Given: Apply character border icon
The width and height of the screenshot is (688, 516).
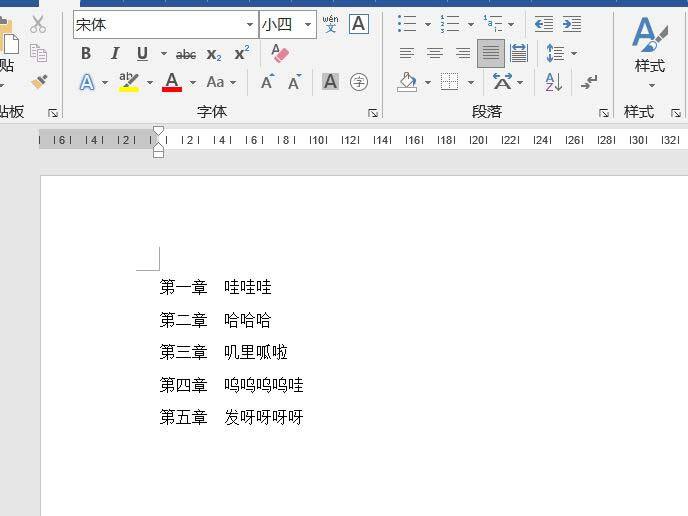Looking at the screenshot, I should (x=358, y=24).
